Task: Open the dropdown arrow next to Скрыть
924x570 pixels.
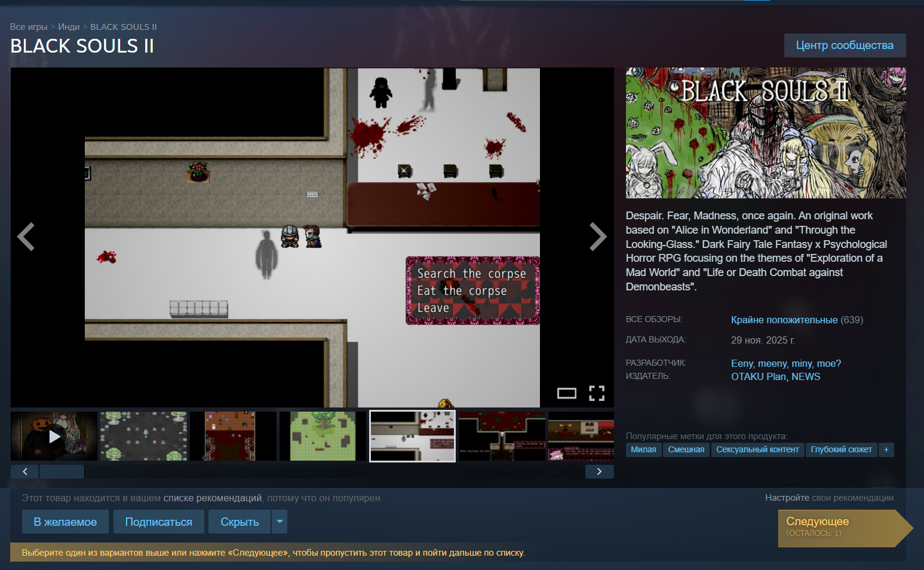Action: click(280, 522)
